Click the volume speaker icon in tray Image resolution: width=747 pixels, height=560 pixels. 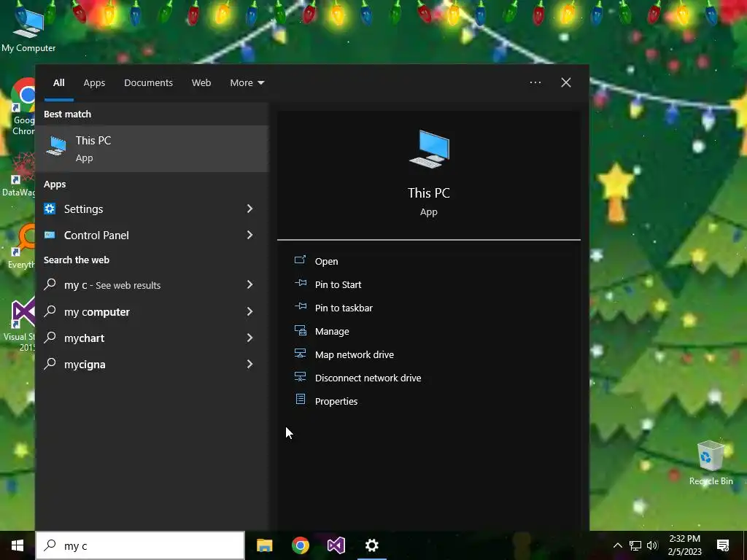point(652,545)
